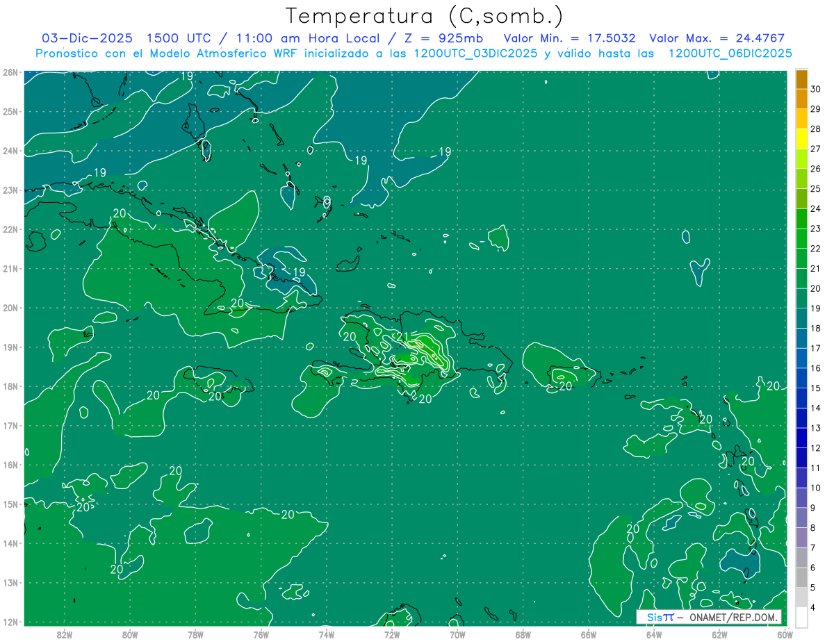The image size is (834, 644).
Task: Click the white swatch at legend bottom
Action: tap(801, 617)
